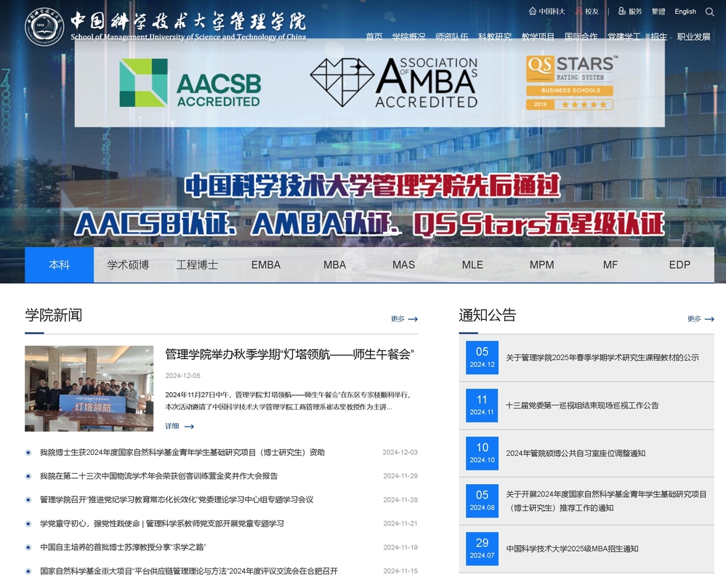This screenshot has height=588, width=726.
Task: Open the 首页 nav item
Action: [x=374, y=36]
